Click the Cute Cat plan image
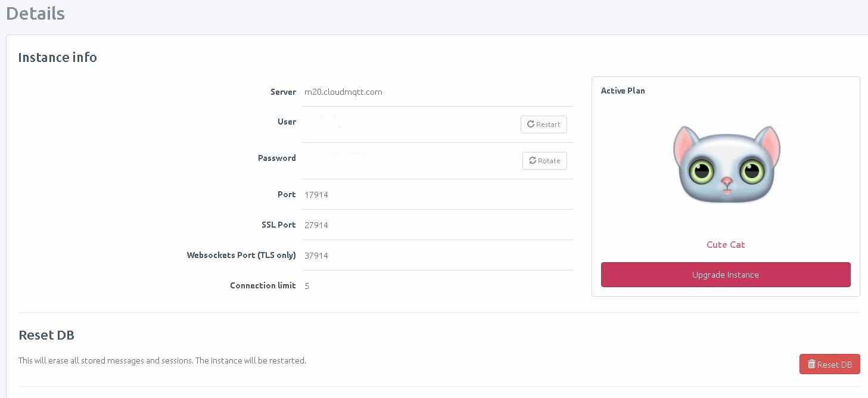 726,165
